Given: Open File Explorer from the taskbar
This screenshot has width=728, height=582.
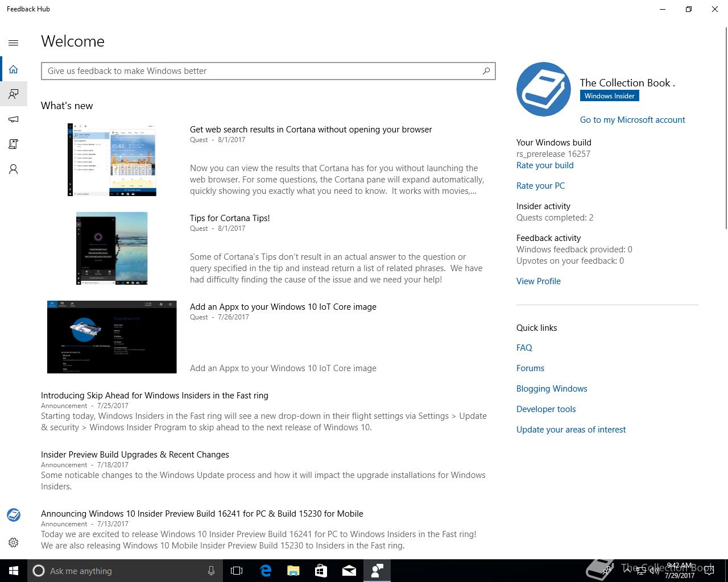Looking at the screenshot, I should coord(293,571).
